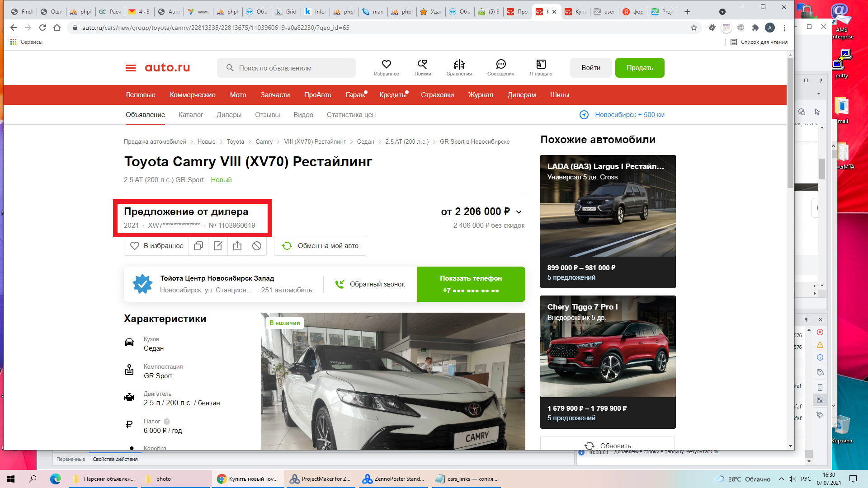
Task: Open the Избранное heart icon in the header
Action: point(386,65)
